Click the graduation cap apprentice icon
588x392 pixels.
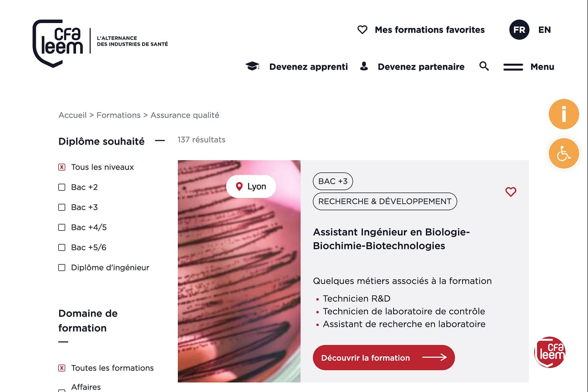point(252,67)
